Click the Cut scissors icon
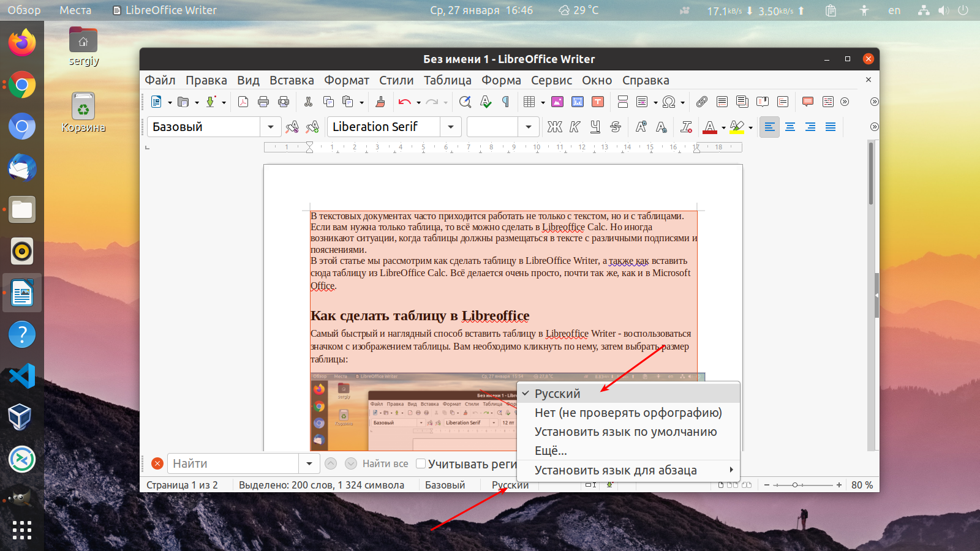Image resolution: width=980 pixels, height=551 pixels. tap(308, 102)
